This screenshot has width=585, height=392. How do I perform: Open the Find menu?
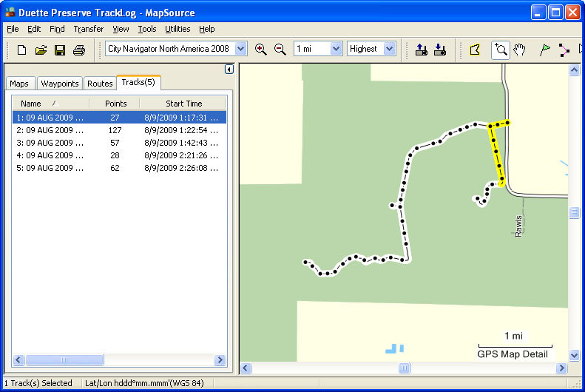click(57, 29)
